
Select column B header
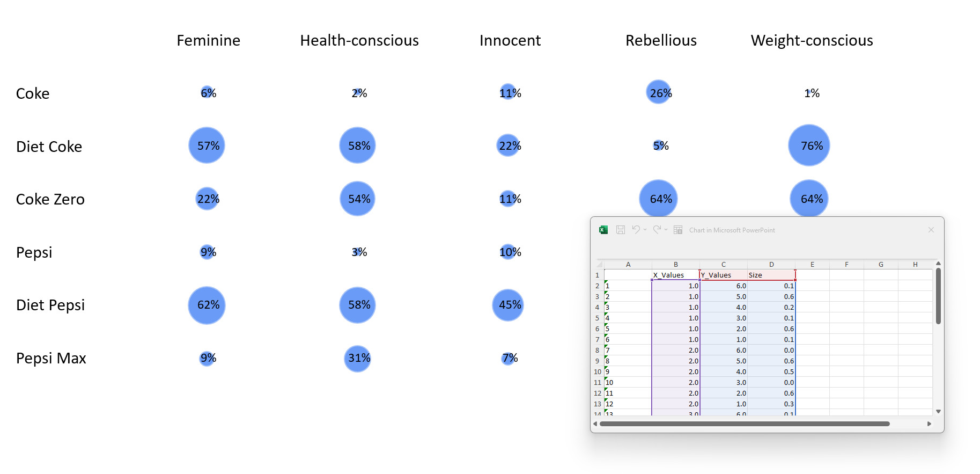[x=675, y=264]
